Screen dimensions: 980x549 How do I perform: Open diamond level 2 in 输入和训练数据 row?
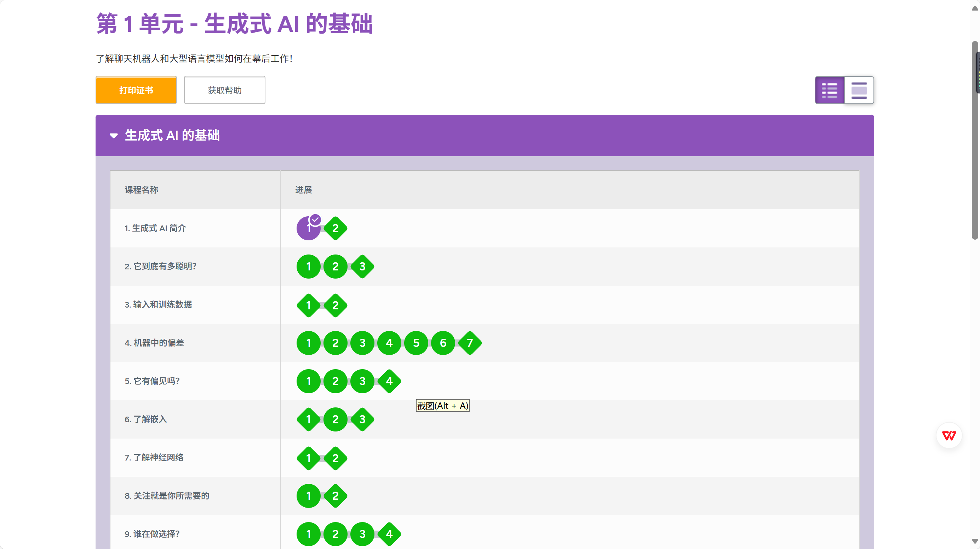click(x=336, y=305)
